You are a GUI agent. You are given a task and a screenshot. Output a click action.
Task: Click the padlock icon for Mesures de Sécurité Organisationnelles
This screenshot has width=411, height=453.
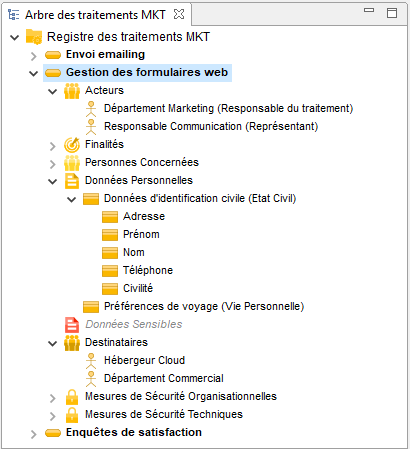coord(72,397)
